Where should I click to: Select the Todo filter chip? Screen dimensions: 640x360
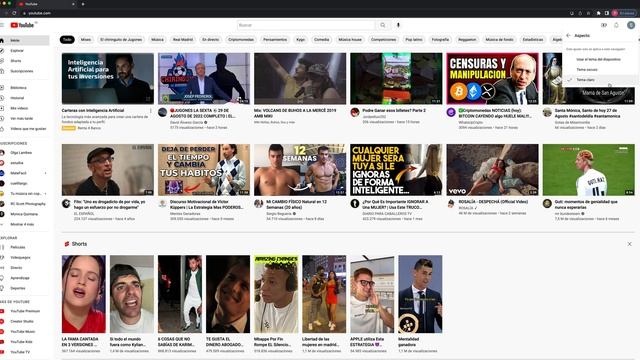pos(67,40)
